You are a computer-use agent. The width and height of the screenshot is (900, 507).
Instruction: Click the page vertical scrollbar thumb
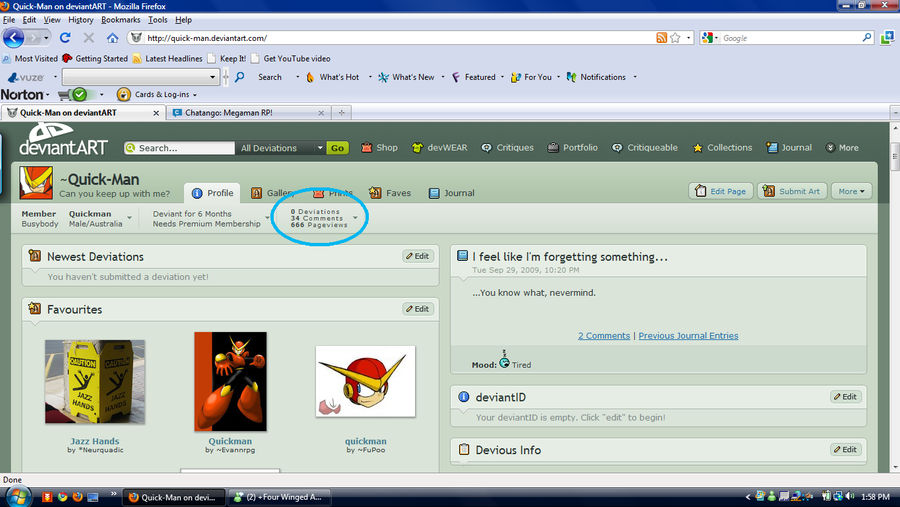(x=895, y=157)
